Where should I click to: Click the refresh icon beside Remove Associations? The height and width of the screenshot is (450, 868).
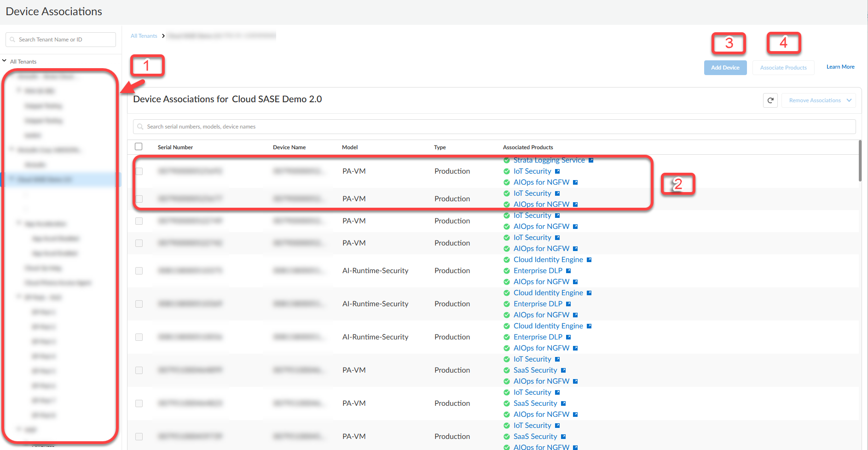coord(770,100)
